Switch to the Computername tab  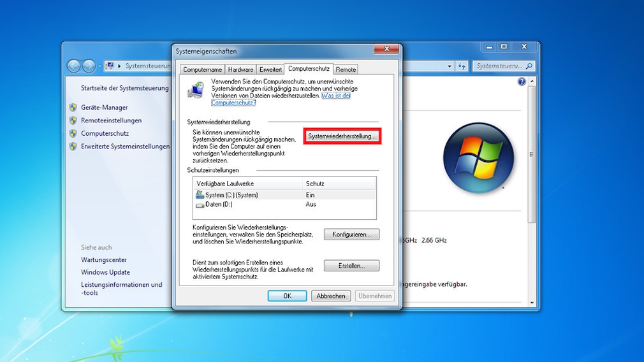203,69
